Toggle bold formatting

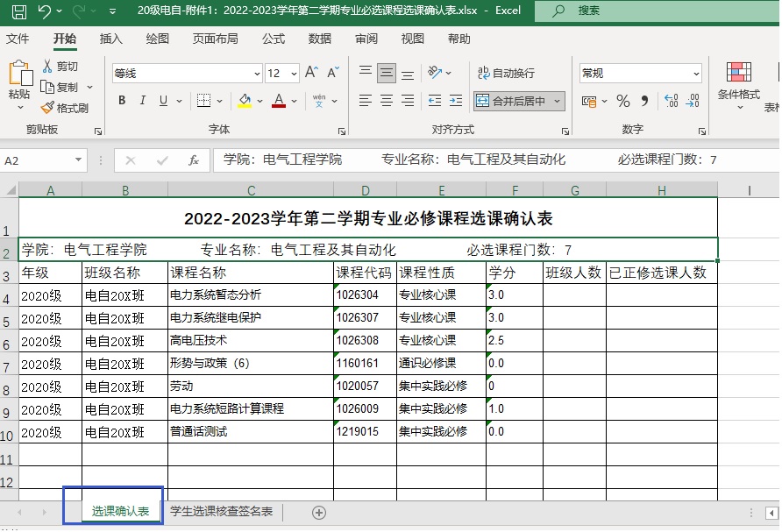pyautogui.click(x=122, y=102)
